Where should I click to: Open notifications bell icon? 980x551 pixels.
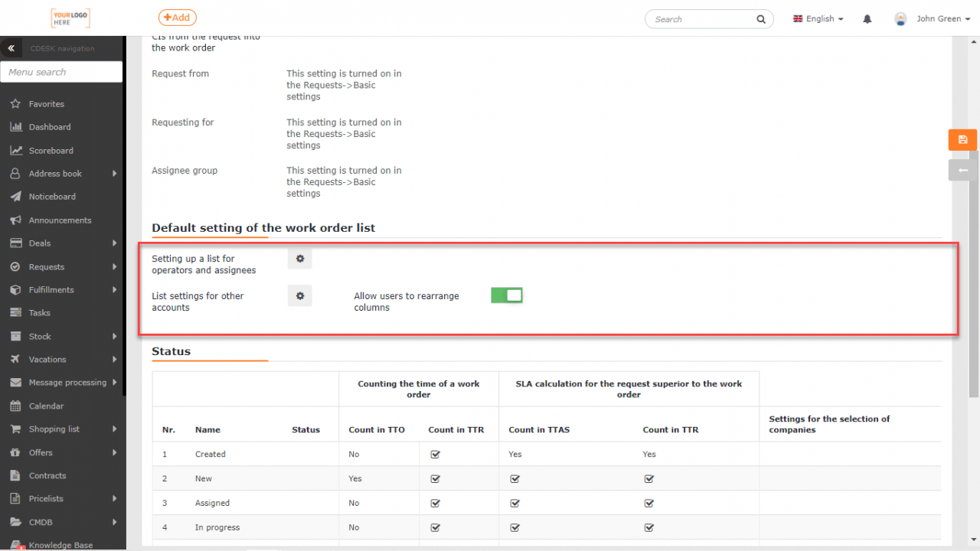[867, 19]
